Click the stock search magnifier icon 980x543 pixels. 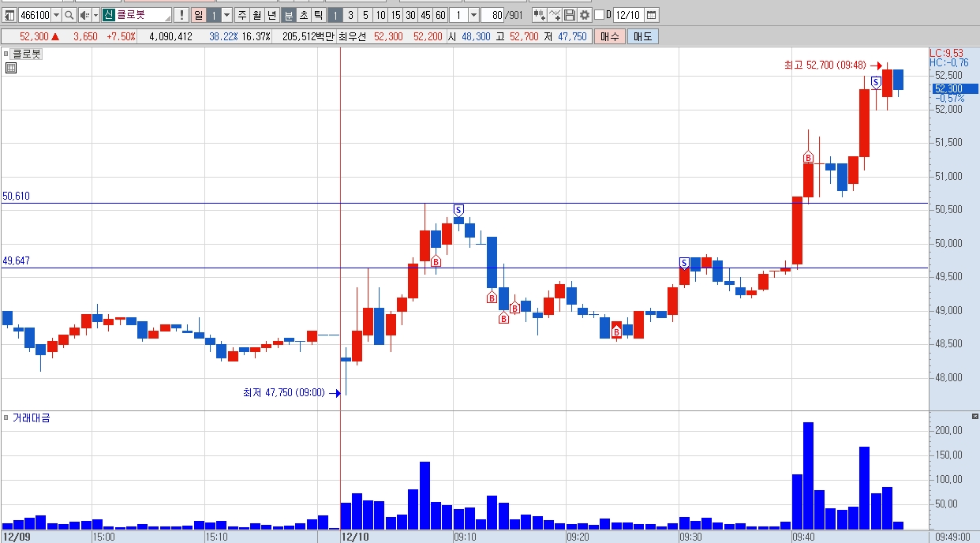[x=69, y=15]
